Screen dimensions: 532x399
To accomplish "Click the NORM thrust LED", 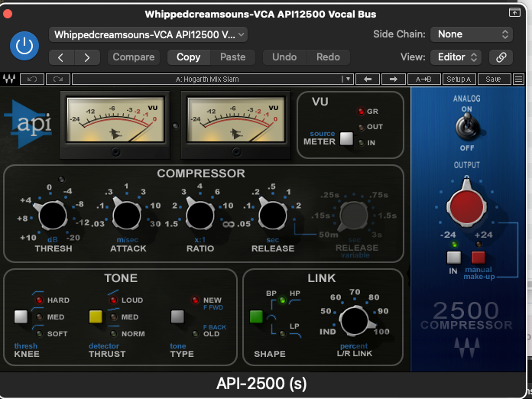I will coord(114,334).
